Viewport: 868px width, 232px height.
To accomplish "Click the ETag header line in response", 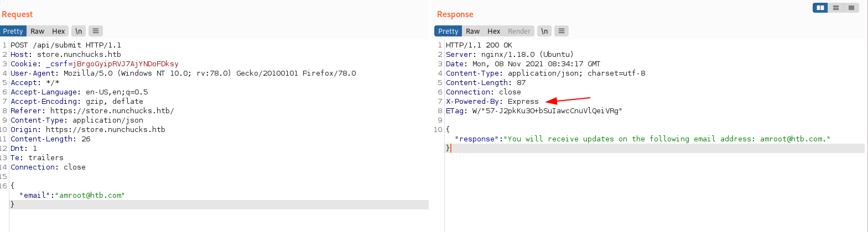I will [x=534, y=111].
